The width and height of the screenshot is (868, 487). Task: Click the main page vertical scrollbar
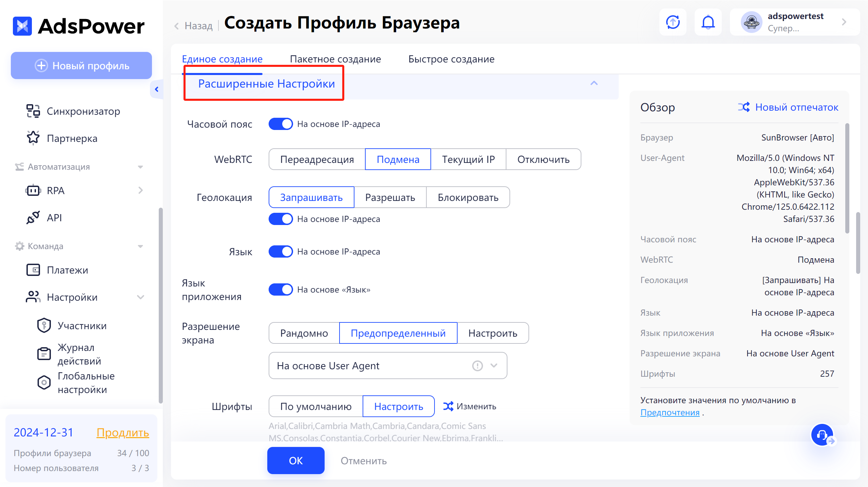coord(858,243)
